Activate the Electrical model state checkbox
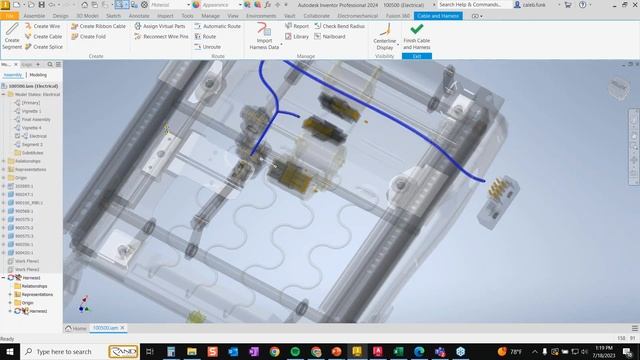 18,136
